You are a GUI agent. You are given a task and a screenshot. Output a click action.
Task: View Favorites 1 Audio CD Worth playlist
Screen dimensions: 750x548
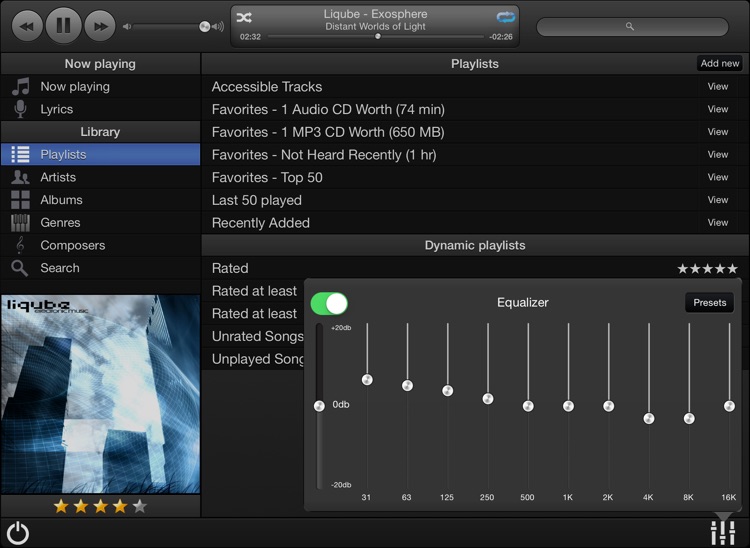[x=717, y=109]
